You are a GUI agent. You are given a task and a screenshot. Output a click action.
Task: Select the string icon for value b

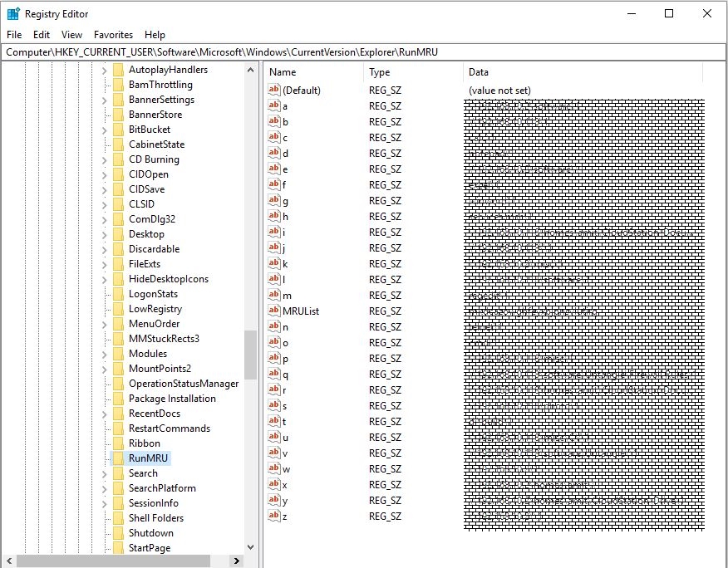(274, 121)
